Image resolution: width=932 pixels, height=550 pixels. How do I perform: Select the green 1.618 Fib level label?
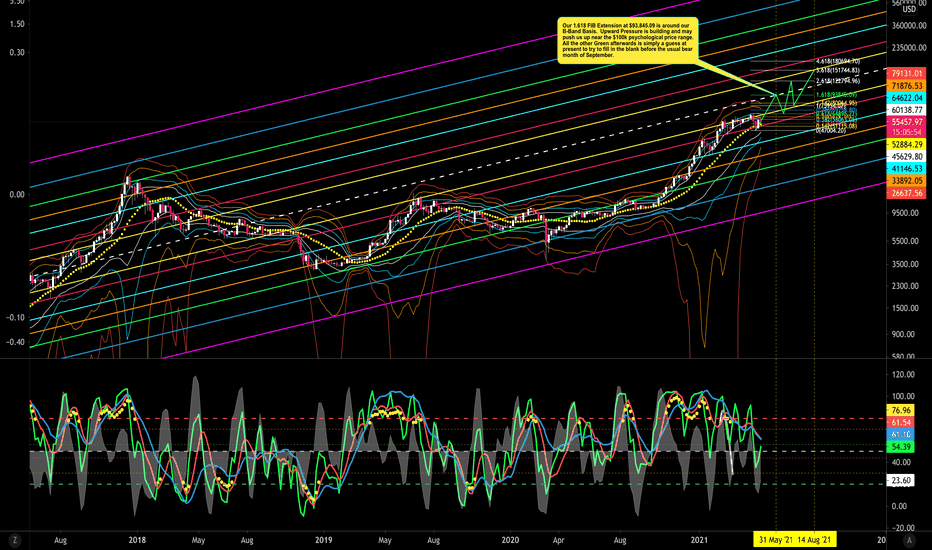836,95
